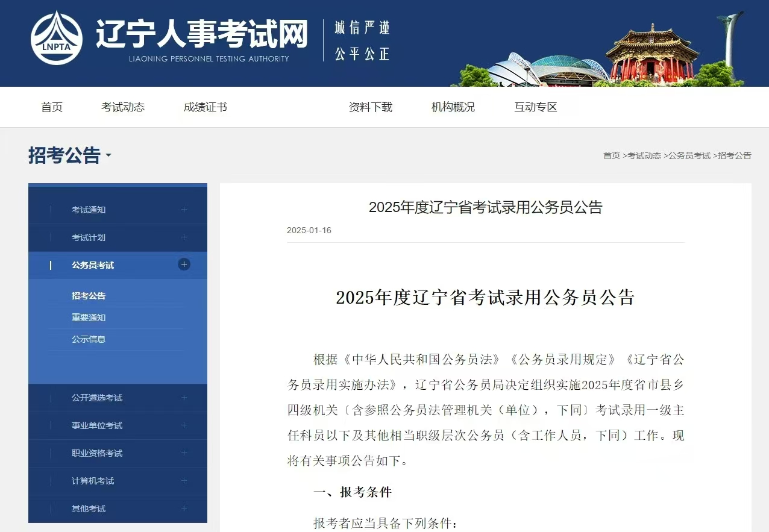The height and width of the screenshot is (532, 769).
Task: Expand the 职业资格考试 sidebar section
Action: click(184, 453)
